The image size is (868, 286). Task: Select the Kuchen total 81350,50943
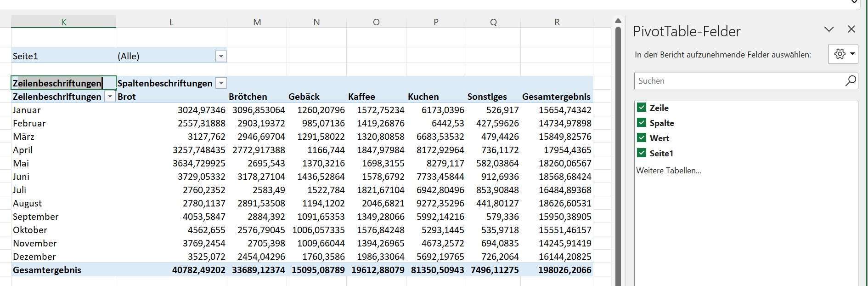pos(436,270)
